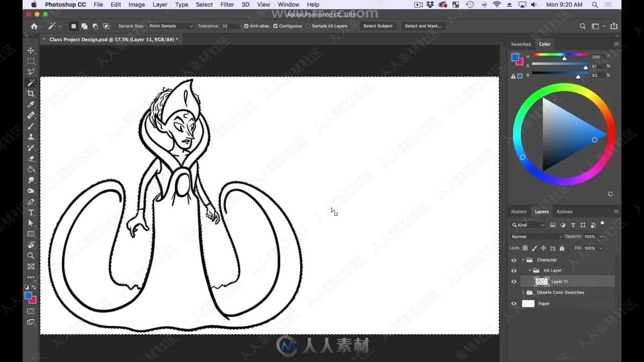Hide the Ink Layer group
Viewport: 644px width, 362px height.
point(514,270)
